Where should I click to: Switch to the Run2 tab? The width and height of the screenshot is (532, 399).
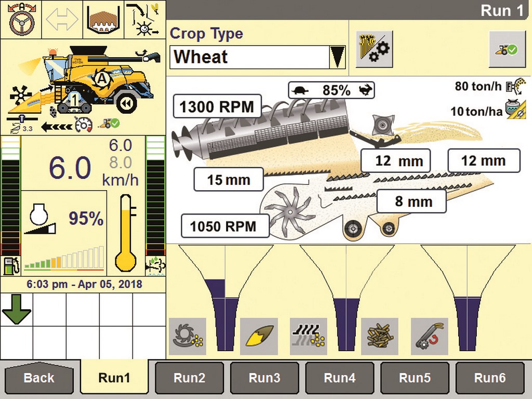(x=189, y=378)
